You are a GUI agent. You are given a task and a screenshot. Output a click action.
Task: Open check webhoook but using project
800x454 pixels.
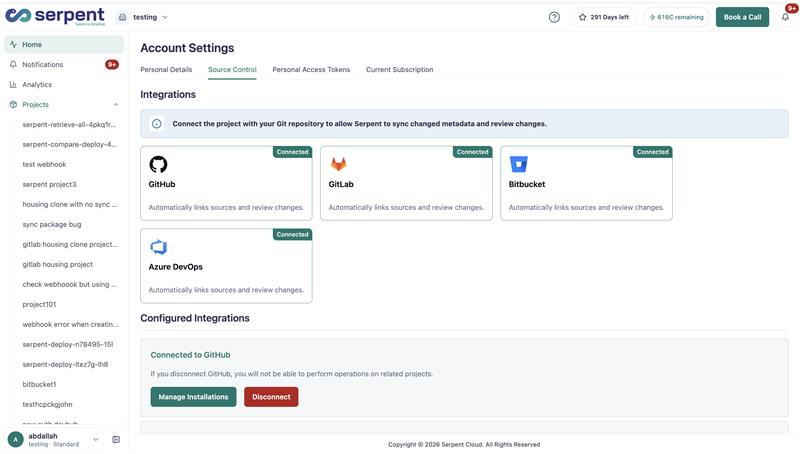click(x=69, y=284)
